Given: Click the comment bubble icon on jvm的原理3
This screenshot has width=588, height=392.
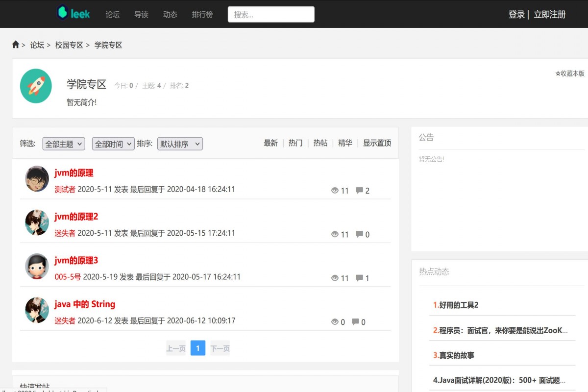Looking at the screenshot, I should [360, 278].
